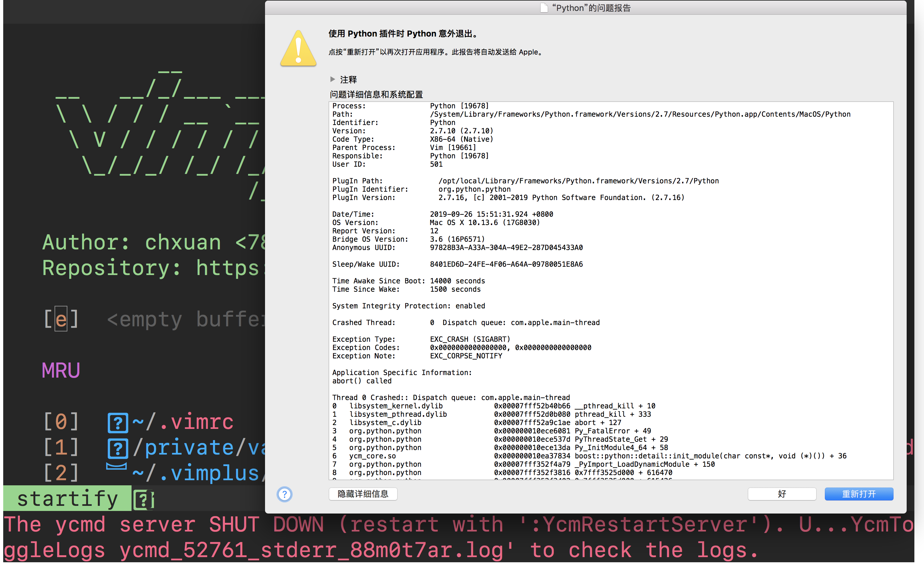Click the icon after startify in the statusline
Image resolution: width=924 pixels, height=577 pixels.
(x=143, y=498)
